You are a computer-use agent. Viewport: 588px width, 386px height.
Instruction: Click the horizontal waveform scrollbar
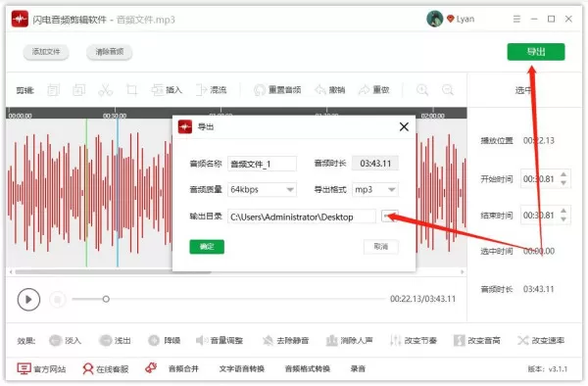pyautogui.click(x=113, y=271)
